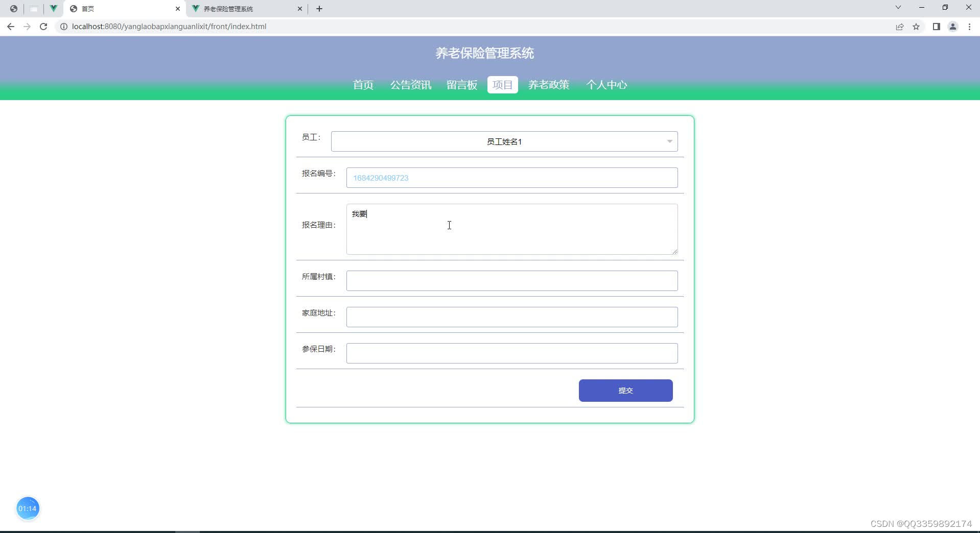Submit the form with 提交 button

coord(626,391)
